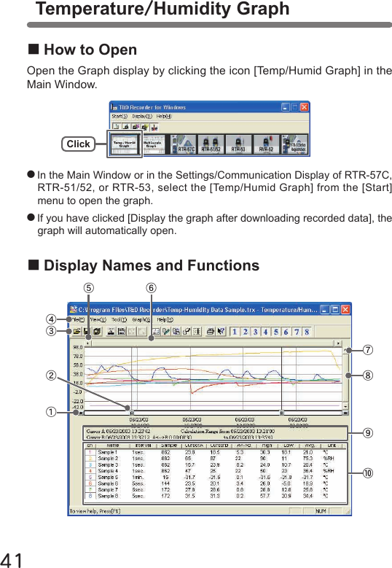Click the Interval column header

pos(143,446)
